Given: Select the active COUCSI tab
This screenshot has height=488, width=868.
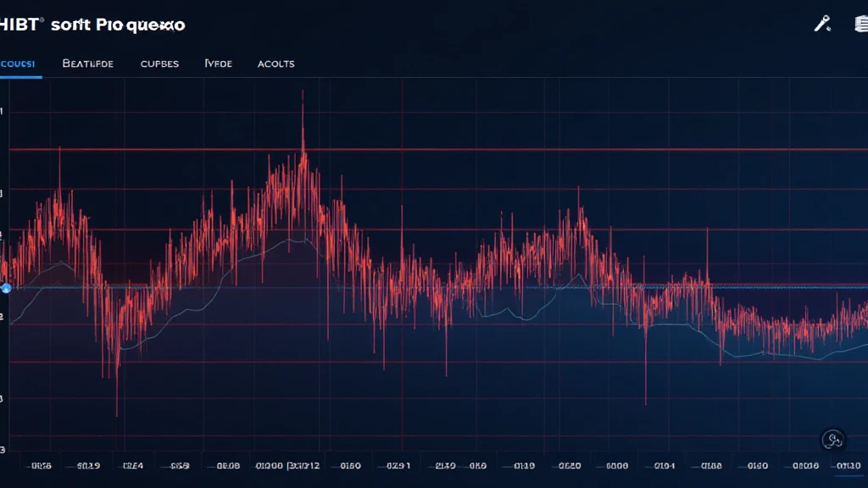Looking at the screenshot, I should click(x=18, y=64).
